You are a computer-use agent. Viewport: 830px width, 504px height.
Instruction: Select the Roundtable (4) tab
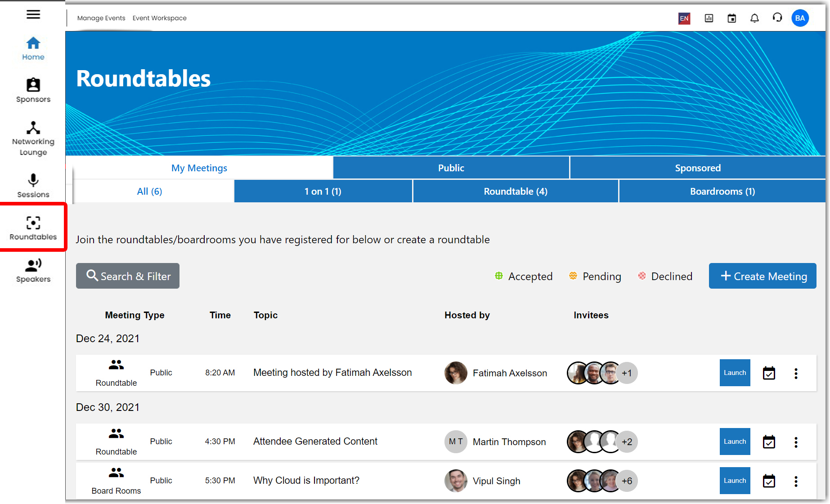coord(515,192)
